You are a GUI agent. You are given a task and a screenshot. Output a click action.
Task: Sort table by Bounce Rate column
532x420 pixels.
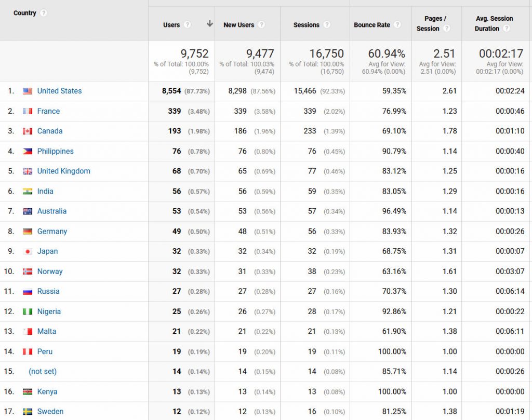tap(371, 25)
